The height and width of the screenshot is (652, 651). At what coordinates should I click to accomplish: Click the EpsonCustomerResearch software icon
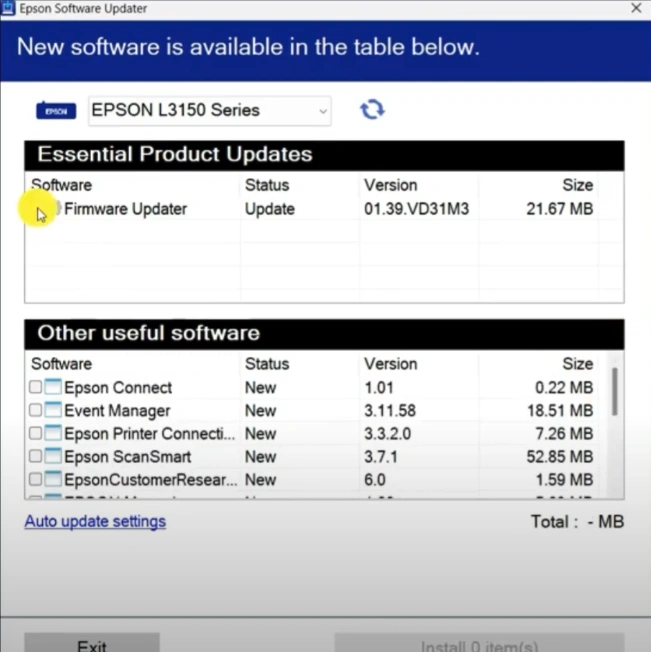coord(52,480)
